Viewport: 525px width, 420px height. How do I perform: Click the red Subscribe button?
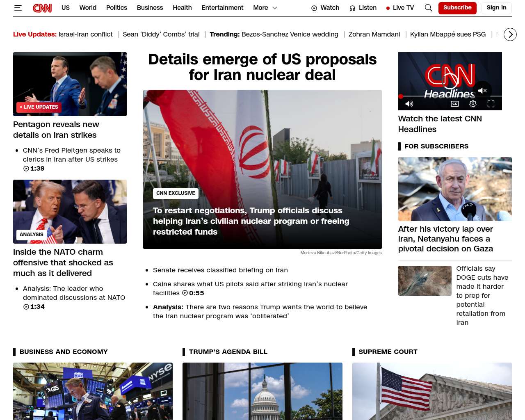[457, 8]
